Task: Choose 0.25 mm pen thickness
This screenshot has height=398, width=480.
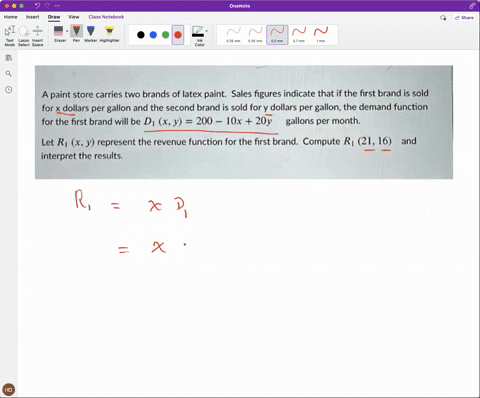Action: [x=234, y=35]
